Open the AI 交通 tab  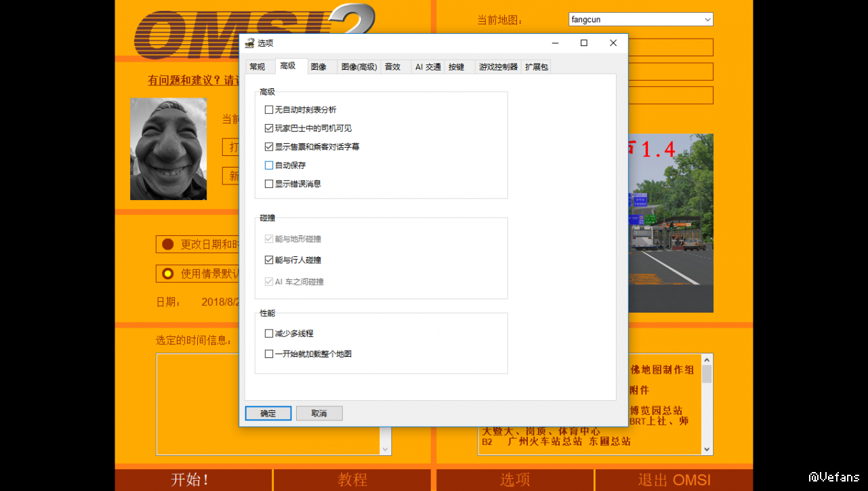[428, 66]
